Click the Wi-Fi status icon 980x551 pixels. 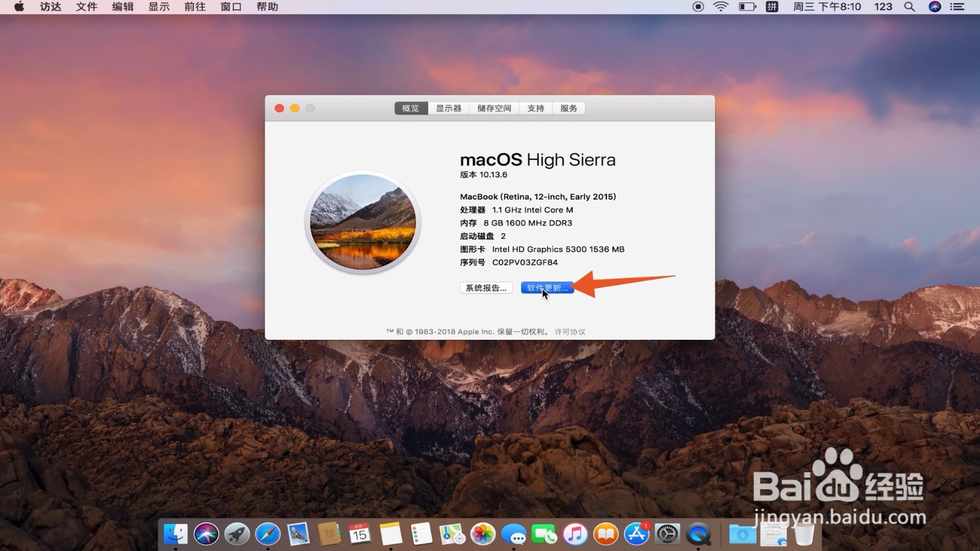point(721,7)
